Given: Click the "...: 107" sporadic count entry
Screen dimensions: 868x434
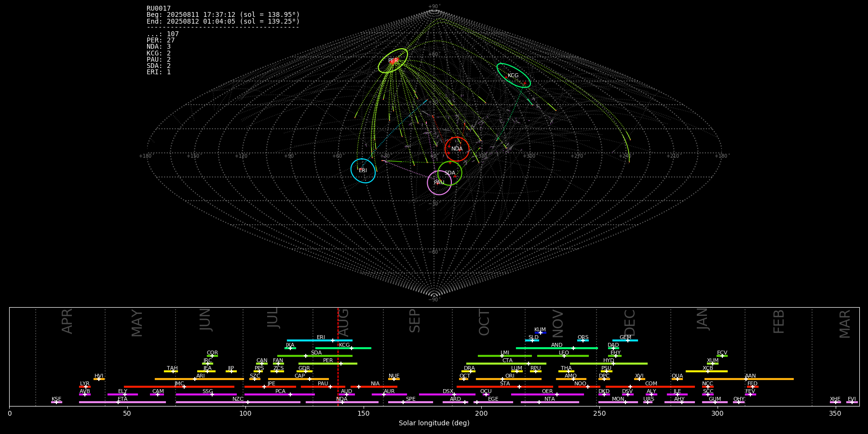Looking at the screenshot, I should tap(163, 34).
